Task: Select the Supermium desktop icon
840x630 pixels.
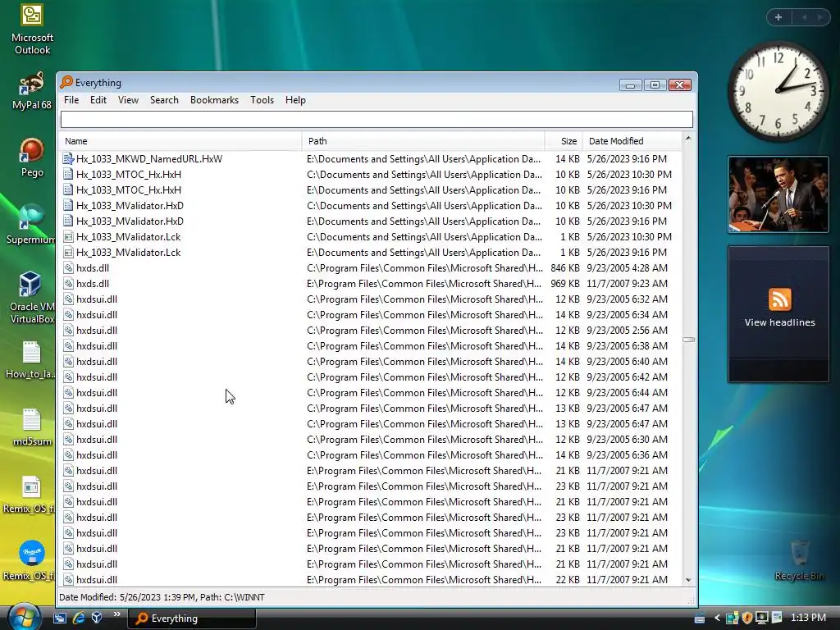Action: (30, 224)
